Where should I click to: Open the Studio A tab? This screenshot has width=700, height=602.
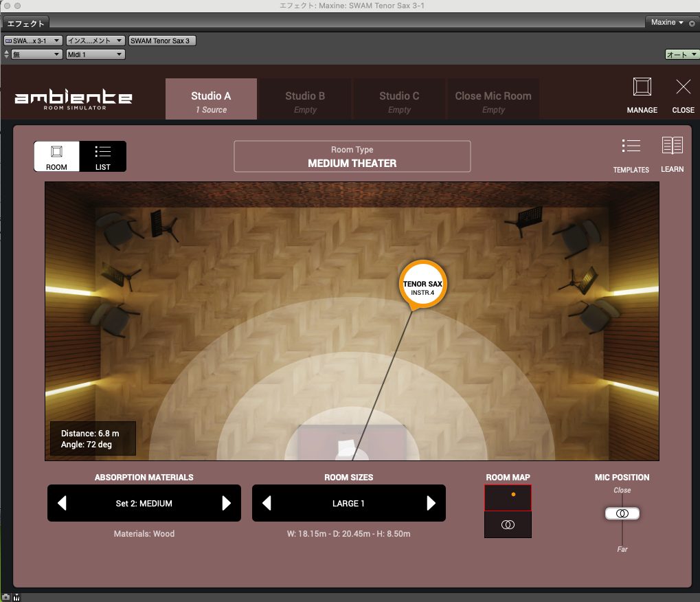(x=211, y=99)
